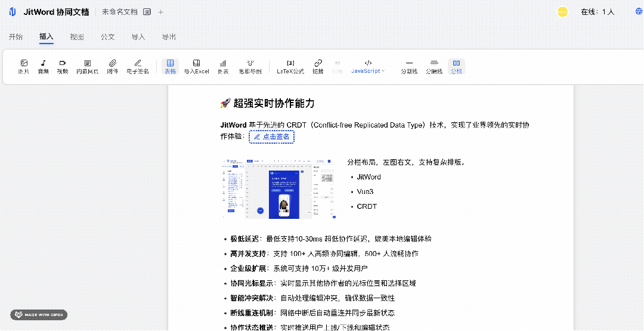The width and height of the screenshot is (644, 331).
Task: Click the 在线：1 人 online indicator
Action: (597, 12)
